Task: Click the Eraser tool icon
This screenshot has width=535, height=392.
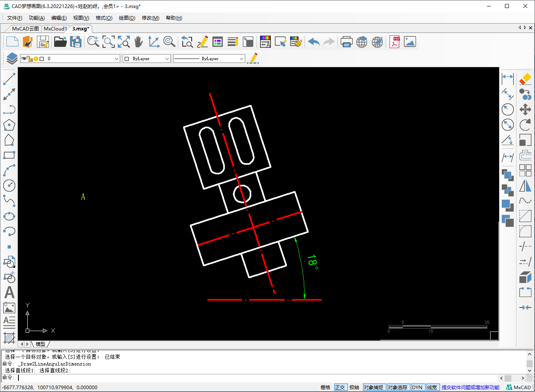Action: (x=525, y=79)
